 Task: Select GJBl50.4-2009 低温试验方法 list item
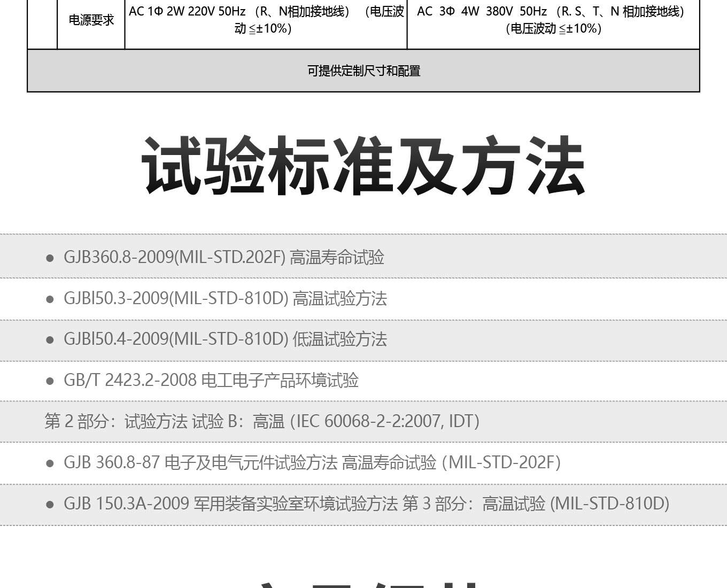[x=225, y=339]
